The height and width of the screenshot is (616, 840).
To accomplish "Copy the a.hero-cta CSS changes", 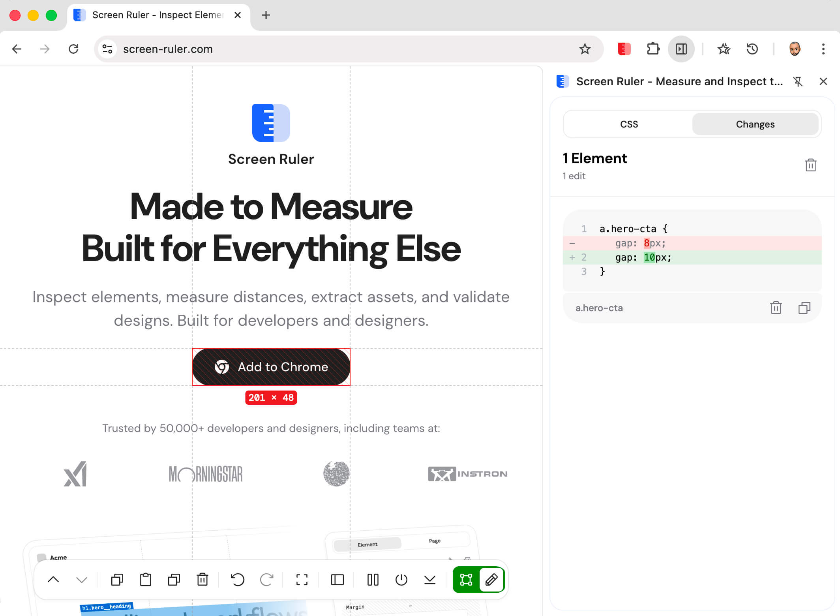I will [804, 308].
